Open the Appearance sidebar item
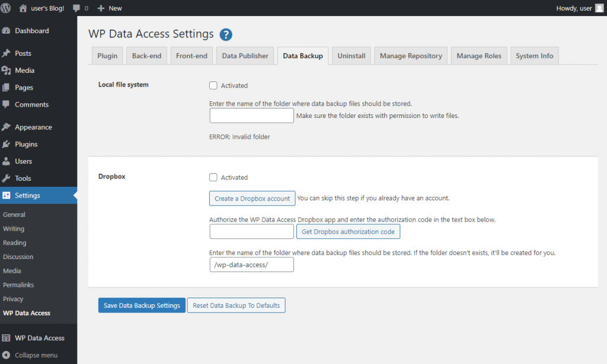Screen dimensions: 607x364 pyautogui.click(x=33, y=127)
